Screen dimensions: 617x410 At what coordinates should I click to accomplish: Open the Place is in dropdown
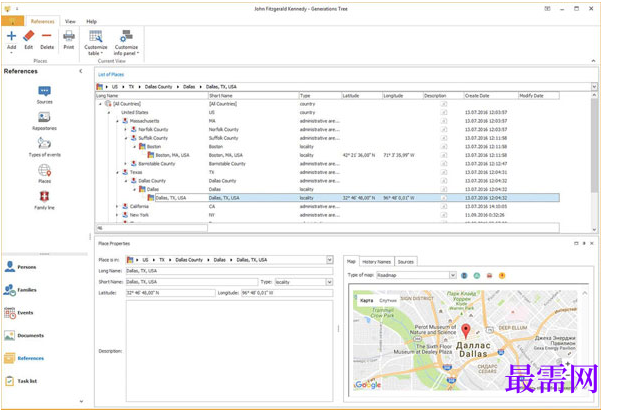[329, 260]
